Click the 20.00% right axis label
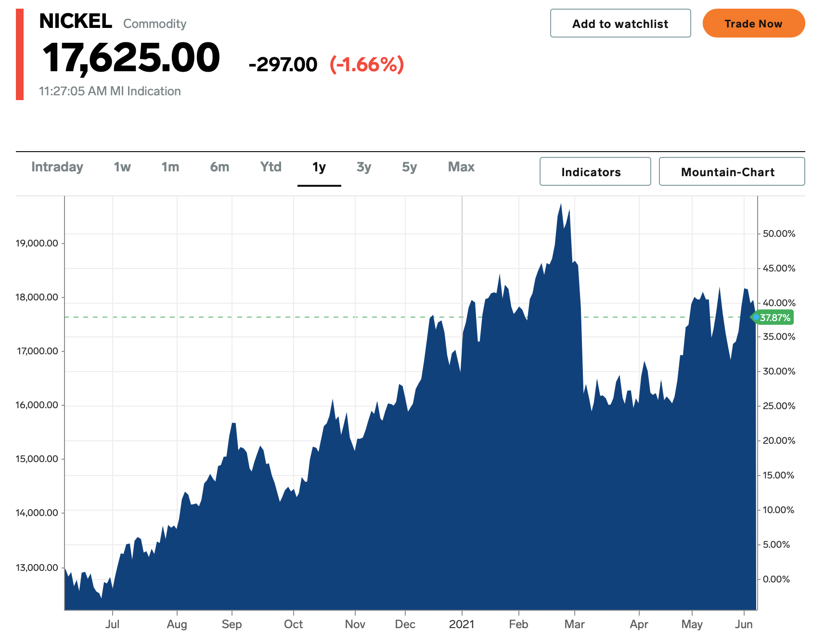Image resolution: width=825 pixels, height=644 pixels. 779,440
